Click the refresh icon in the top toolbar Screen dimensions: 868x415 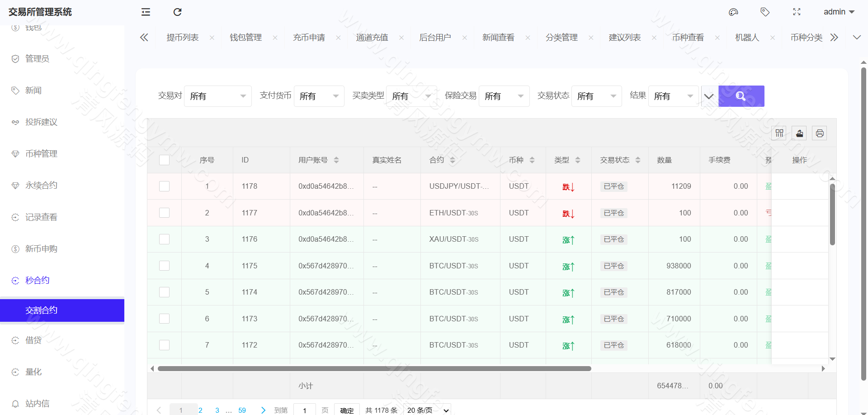tap(177, 12)
